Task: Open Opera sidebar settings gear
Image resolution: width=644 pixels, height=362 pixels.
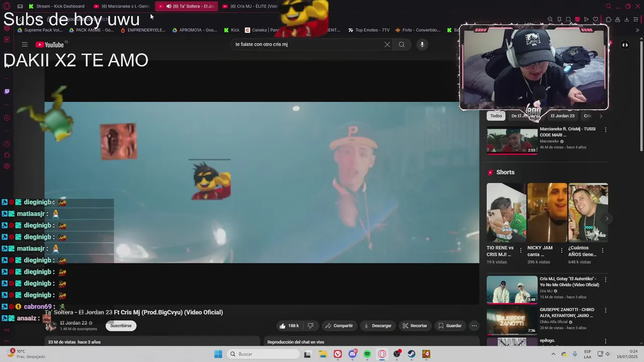Action: point(7,166)
